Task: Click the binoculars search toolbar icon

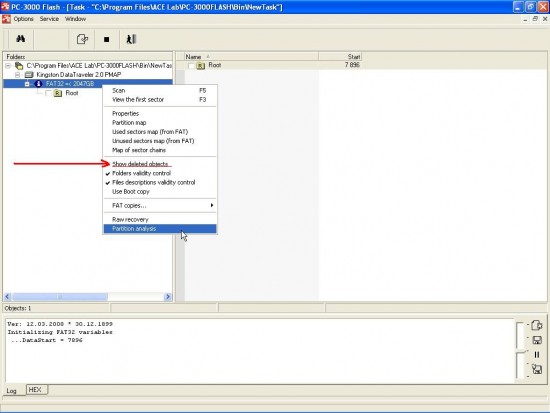Action: point(21,39)
